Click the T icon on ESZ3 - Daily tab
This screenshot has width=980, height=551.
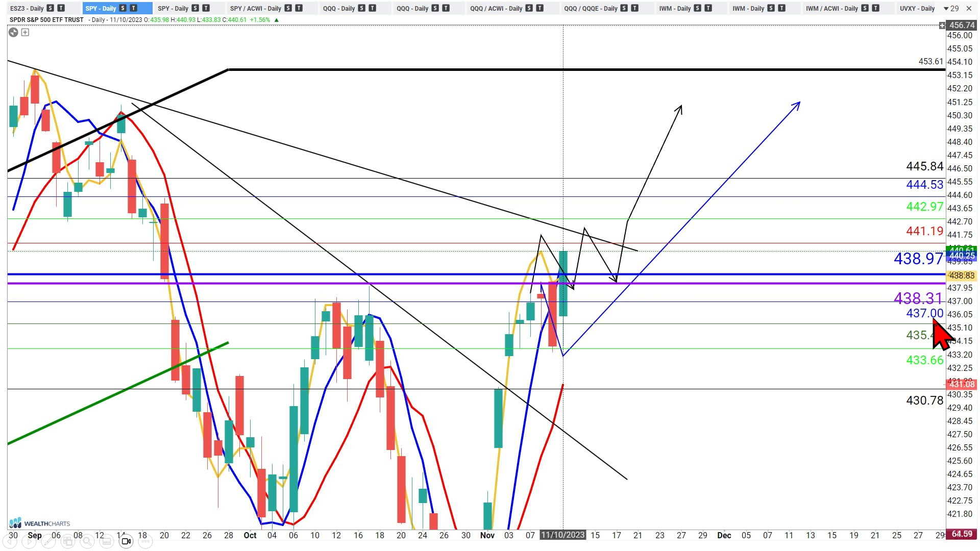pos(61,8)
